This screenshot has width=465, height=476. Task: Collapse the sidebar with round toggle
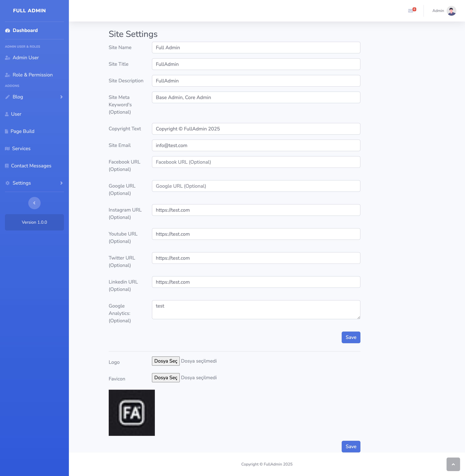(x=34, y=203)
